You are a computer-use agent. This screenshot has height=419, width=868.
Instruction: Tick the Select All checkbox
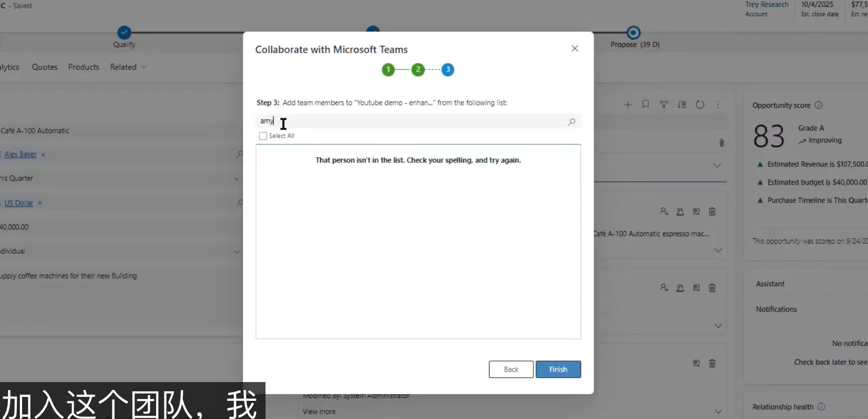click(263, 136)
